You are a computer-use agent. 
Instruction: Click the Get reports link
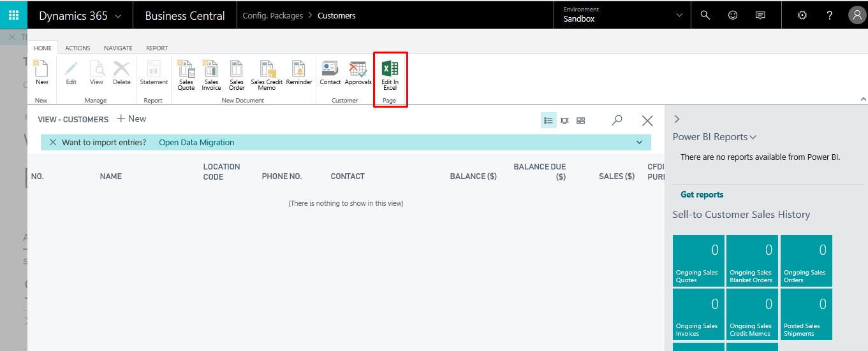tap(702, 194)
